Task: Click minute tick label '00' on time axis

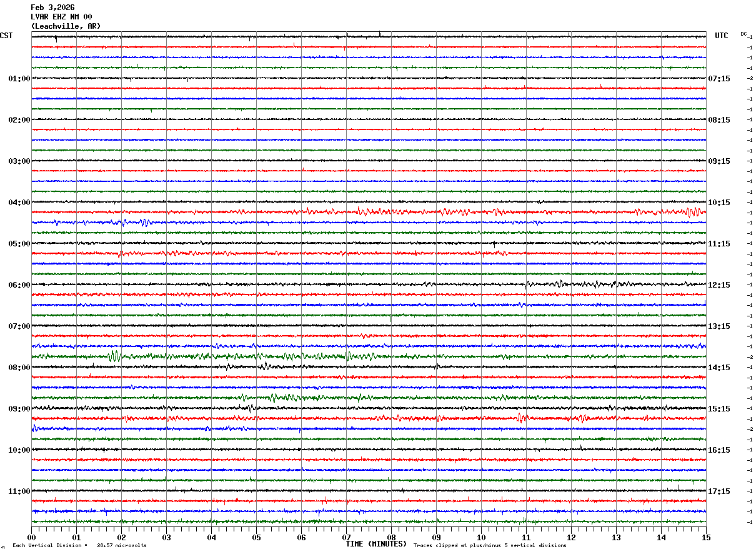Action: tap(31, 537)
